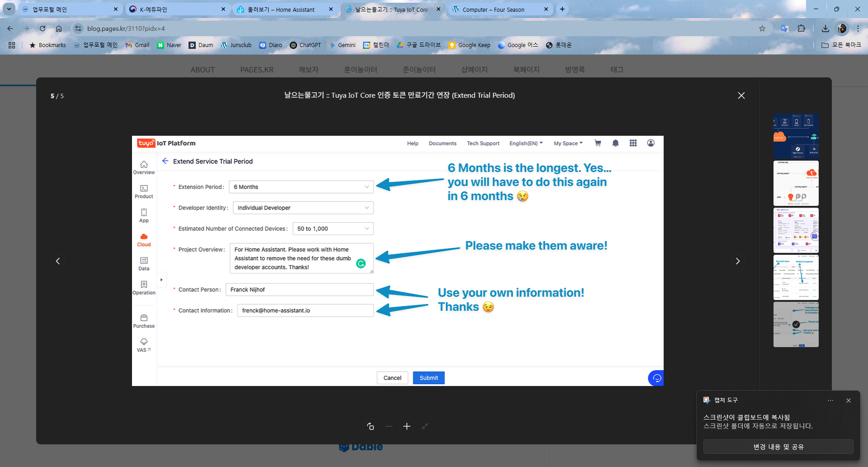Click the shopping cart icon in the Tuya header
This screenshot has width=868, height=467.
(x=598, y=143)
